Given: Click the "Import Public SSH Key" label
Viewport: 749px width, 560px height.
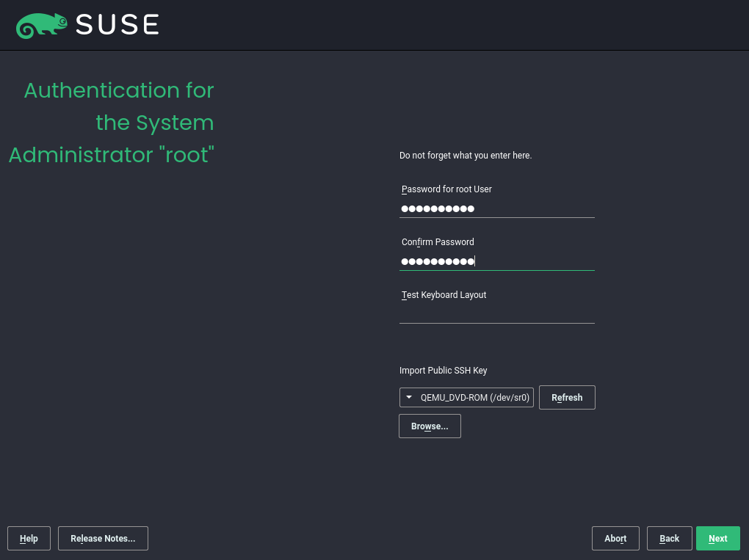Looking at the screenshot, I should [x=443, y=371].
